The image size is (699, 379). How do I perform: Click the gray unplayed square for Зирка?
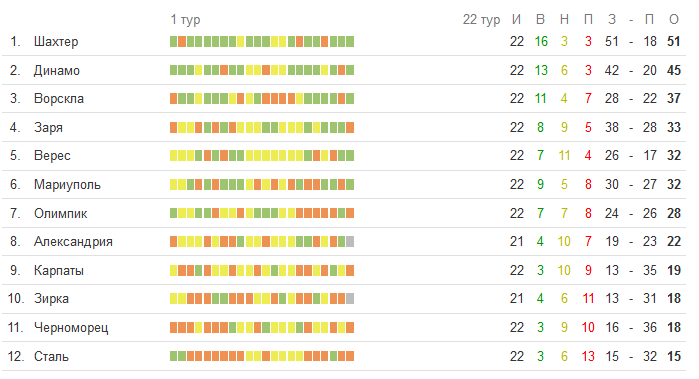(350, 299)
